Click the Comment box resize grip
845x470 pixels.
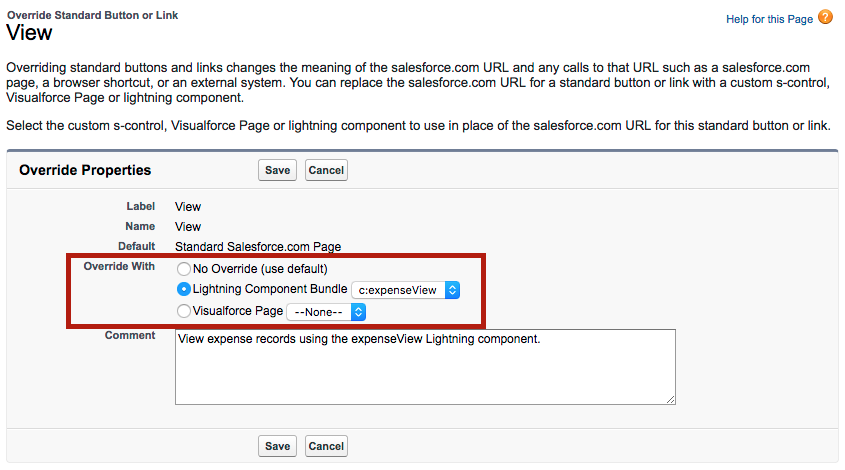coord(670,399)
